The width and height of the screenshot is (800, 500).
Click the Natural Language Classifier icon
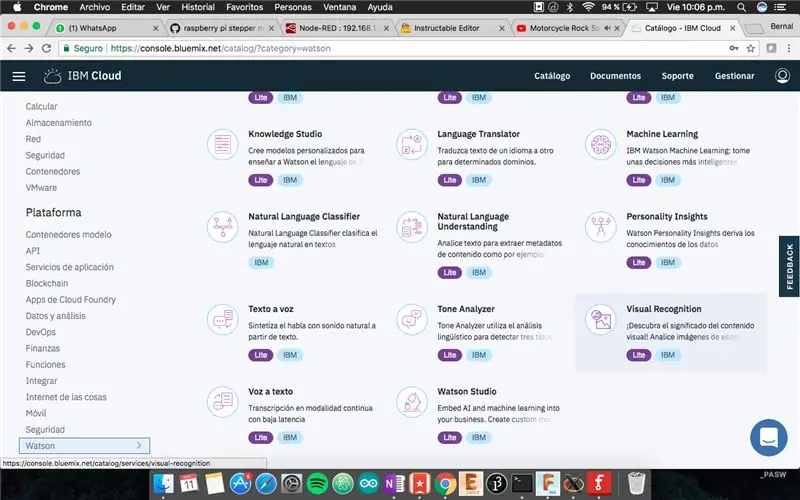(x=222, y=227)
